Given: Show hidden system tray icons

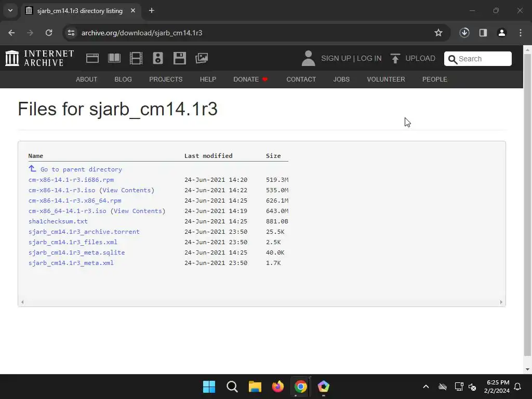Looking at the screenshot, I should [426, 387].
